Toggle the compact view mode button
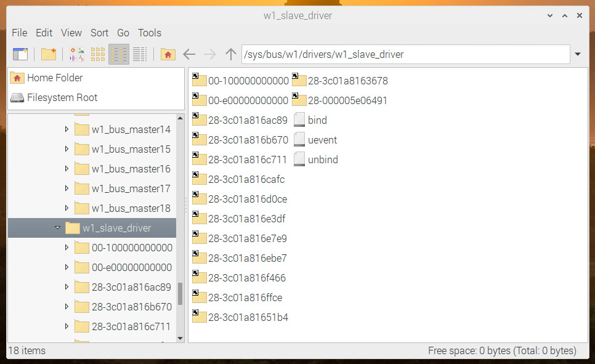Image resolution: width=595 pixels, height=364 pixels. [x=119, y=54]
